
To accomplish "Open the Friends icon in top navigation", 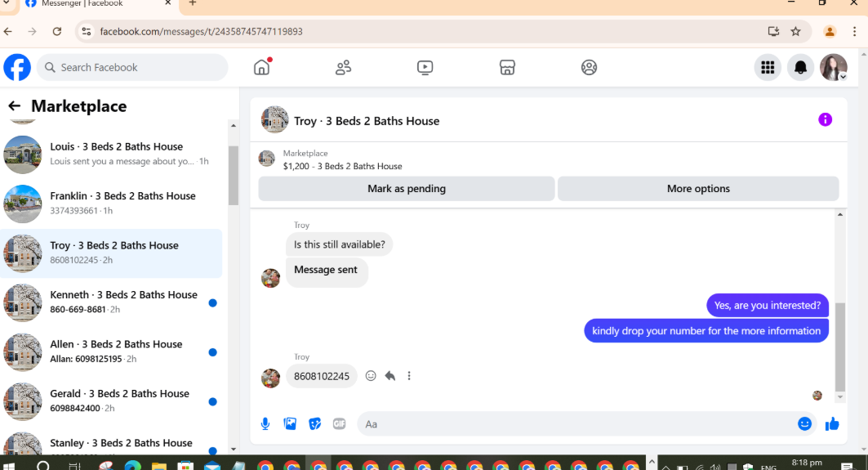I will pos(343,68).
